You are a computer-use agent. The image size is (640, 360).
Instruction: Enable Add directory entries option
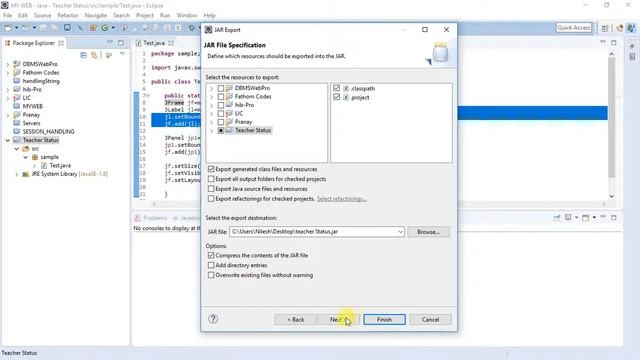(x=211, y=265)
